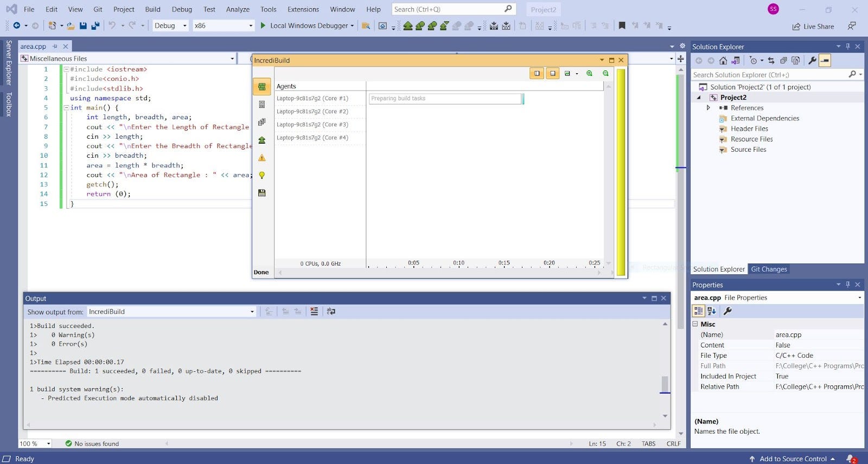The image size is (868, 464).
Task: Click the Undo arrow icon
Action: (x=112, y=25)
